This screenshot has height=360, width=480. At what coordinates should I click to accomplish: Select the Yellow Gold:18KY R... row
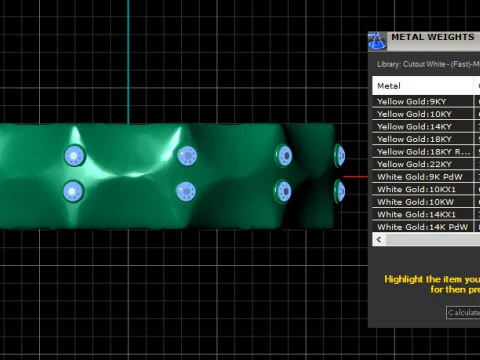tap(426, 152)
